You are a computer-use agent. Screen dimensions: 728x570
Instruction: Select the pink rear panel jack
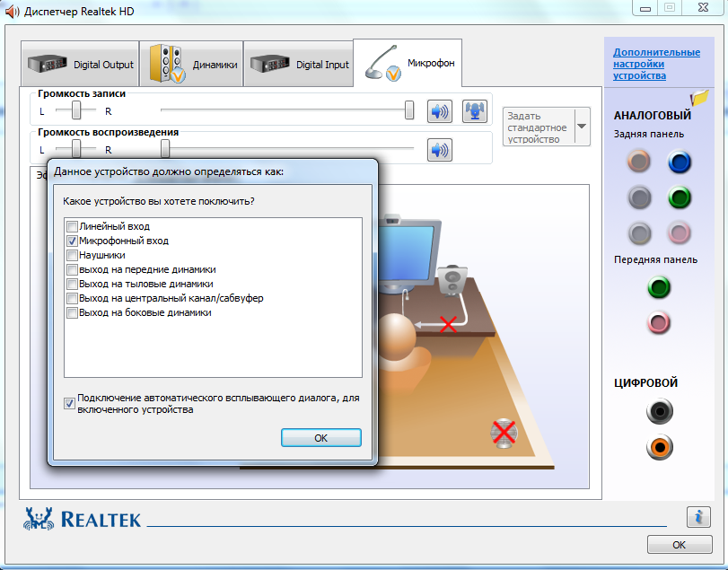click(x=680, y=232)
